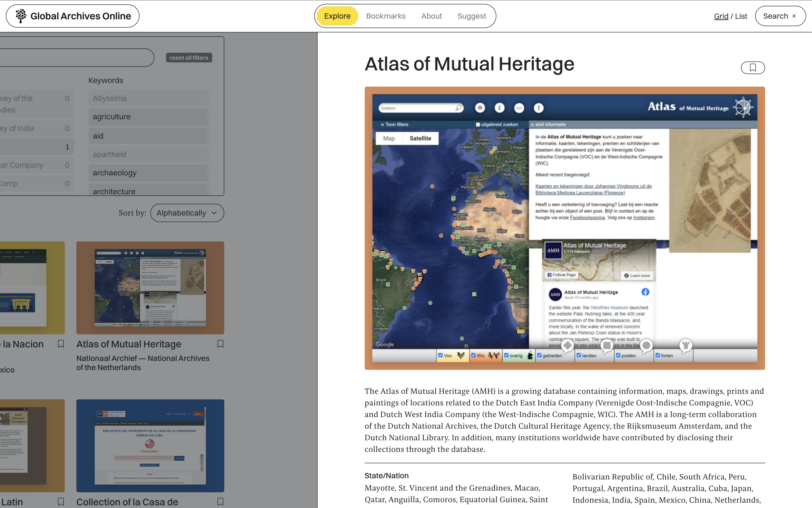Open the Atlas of Mutual Heritage card title
Image resolution: width=812 pixels, height=508 pixels.
coord(129,344)
